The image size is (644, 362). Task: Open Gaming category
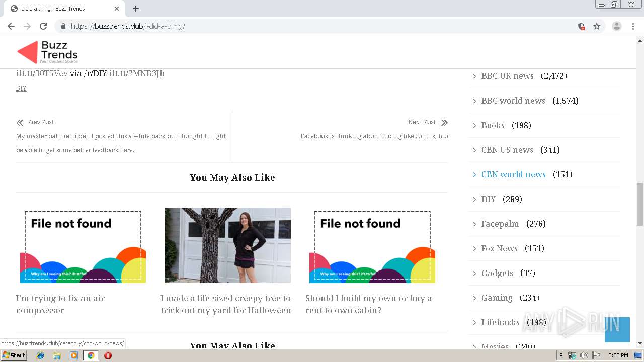(497, 298)
